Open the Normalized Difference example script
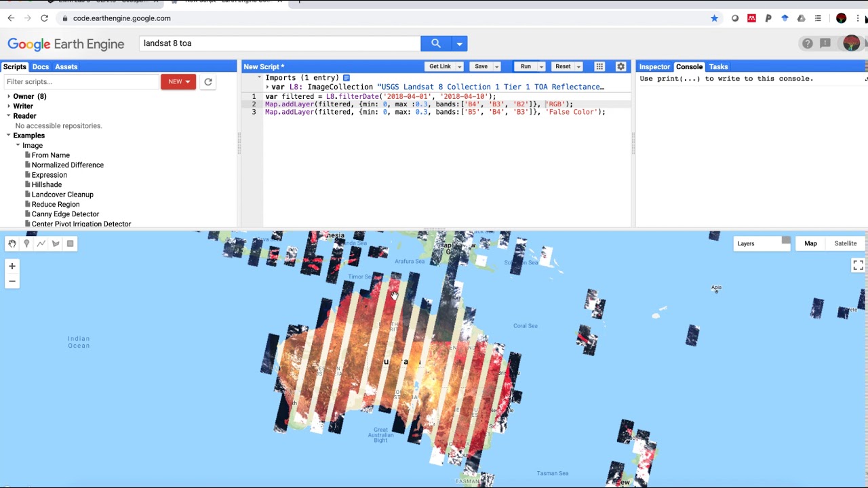 pos(67,165)
